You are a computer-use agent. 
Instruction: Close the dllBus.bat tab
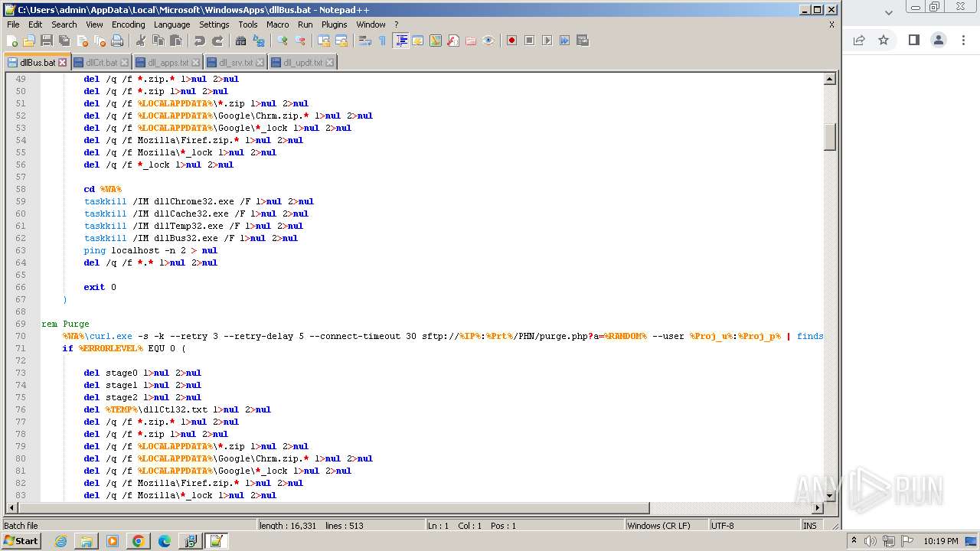[63, 63]
